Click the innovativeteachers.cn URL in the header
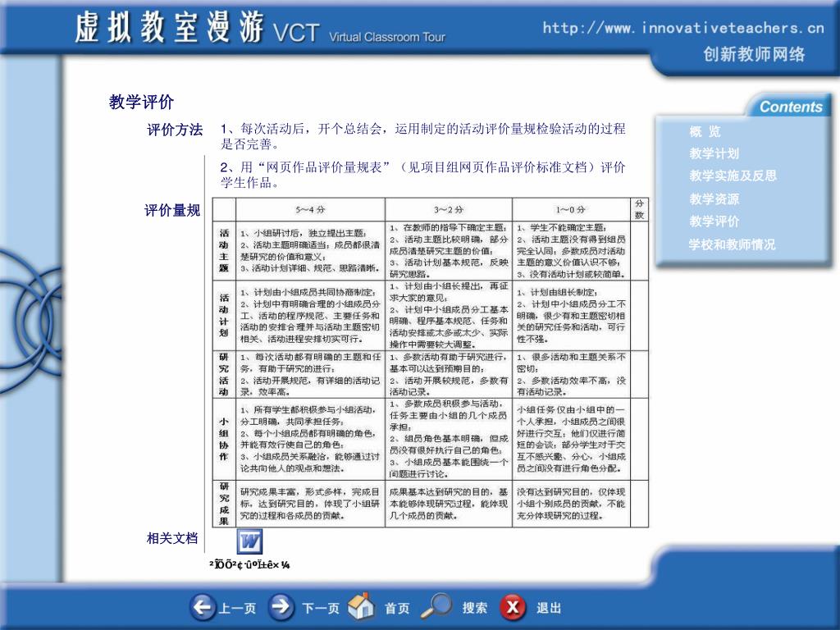 click(683, 28)
